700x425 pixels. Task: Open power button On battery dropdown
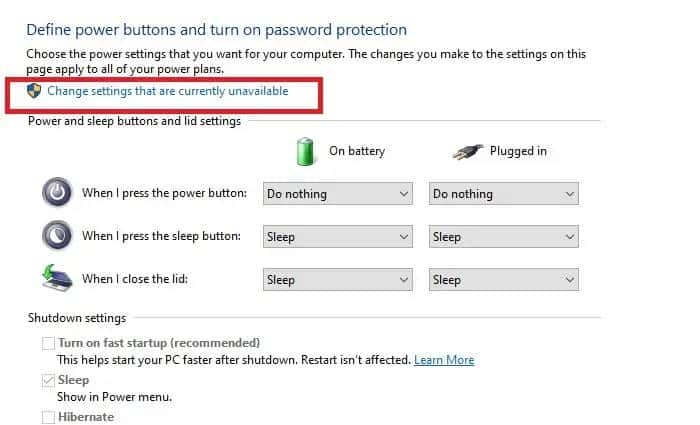tap(338, 194)
